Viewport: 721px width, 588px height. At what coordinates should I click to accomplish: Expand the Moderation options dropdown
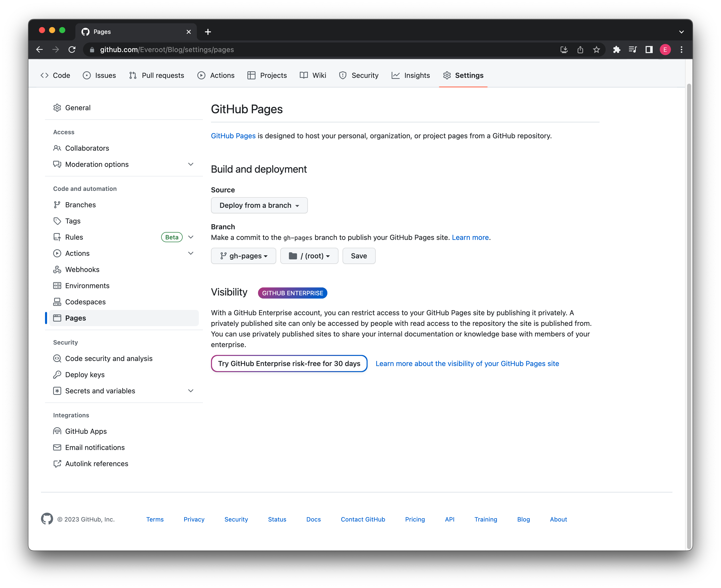click(190, 164)
